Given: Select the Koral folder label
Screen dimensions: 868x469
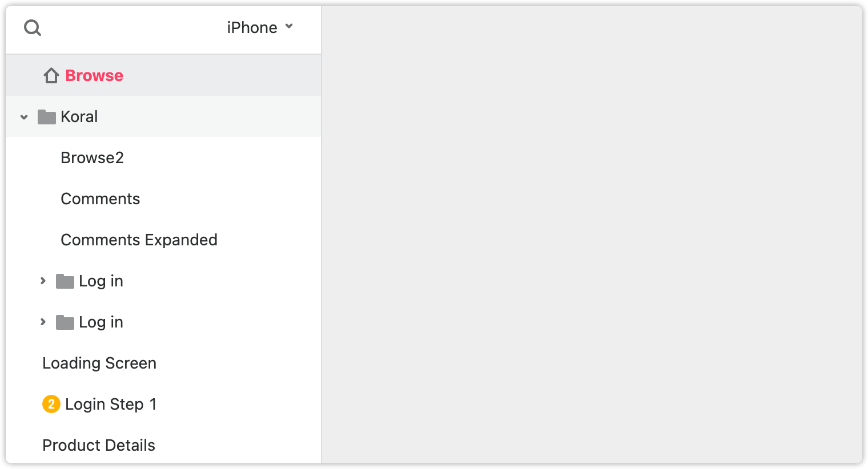Looking at the screenshot, I should point(79,116).
